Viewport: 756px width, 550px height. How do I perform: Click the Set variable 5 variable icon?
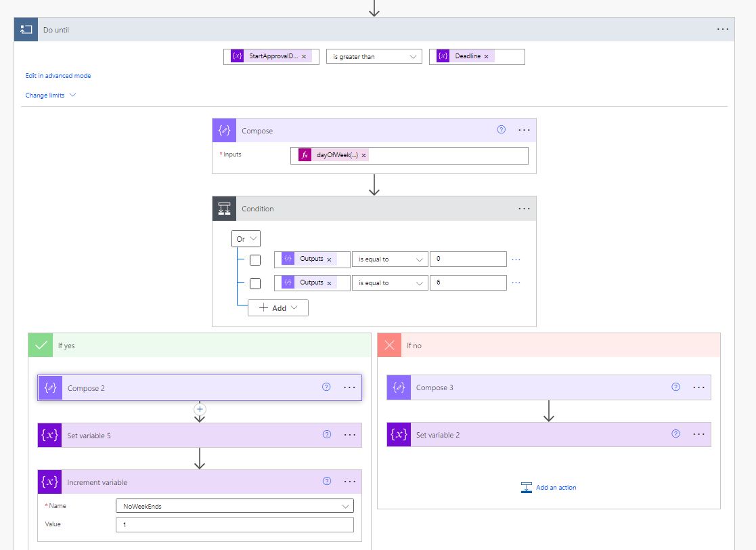[50, 435]
